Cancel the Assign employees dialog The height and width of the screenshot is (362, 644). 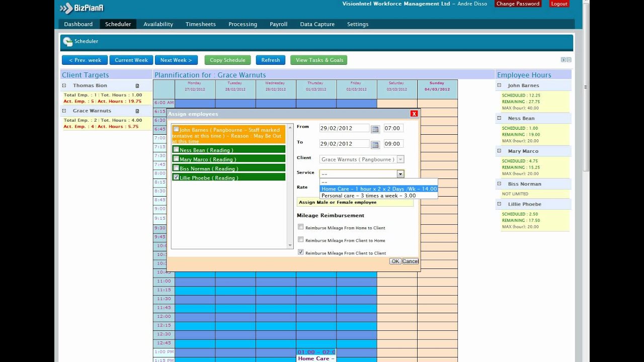(410, 261)
